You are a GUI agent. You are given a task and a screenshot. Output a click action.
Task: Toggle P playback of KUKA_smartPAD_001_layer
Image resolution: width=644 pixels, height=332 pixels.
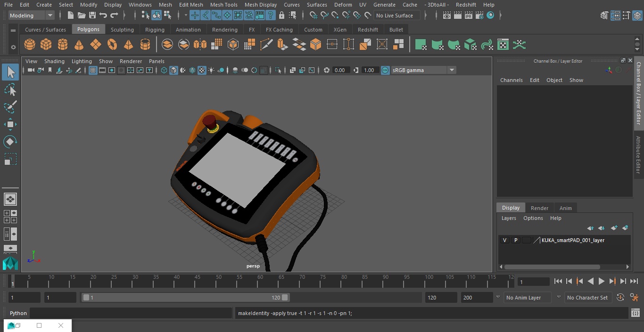click(x=515, y=240)
